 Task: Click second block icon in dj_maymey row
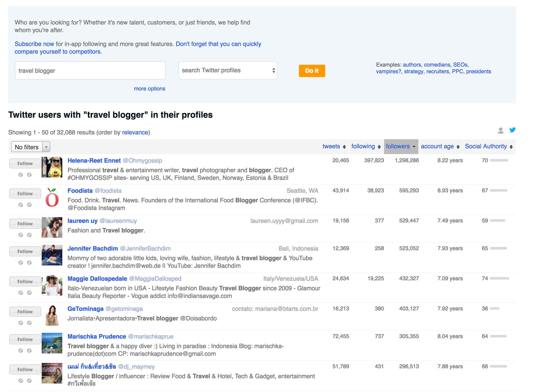click(x=29, y=381)
